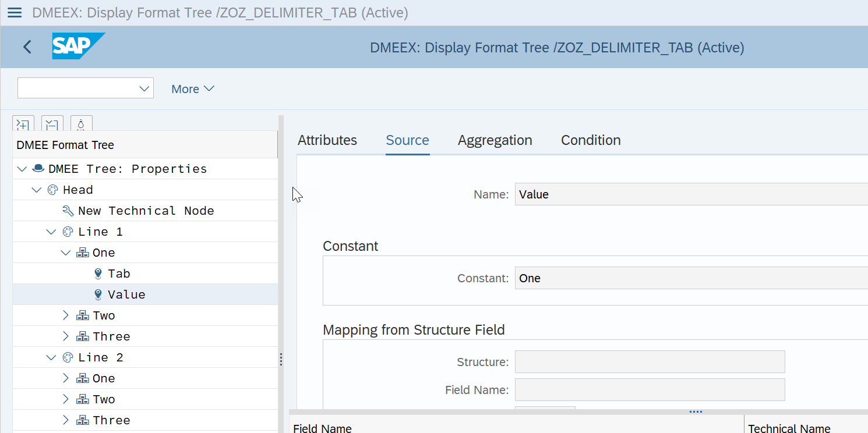The image size is (868, 433).
Task: Expand the Three node under Line 1
Action: 66,336
